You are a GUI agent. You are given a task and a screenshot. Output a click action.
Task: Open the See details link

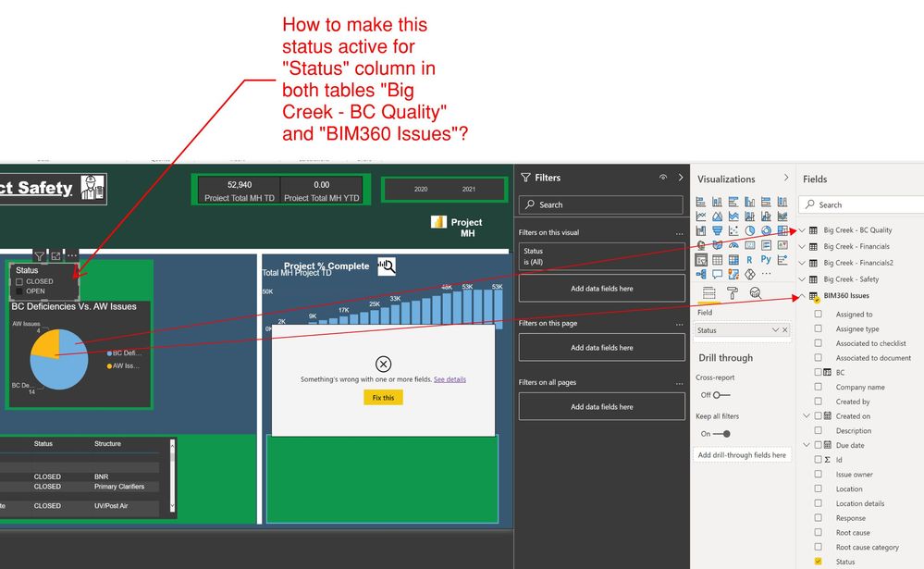coord(450,379)
